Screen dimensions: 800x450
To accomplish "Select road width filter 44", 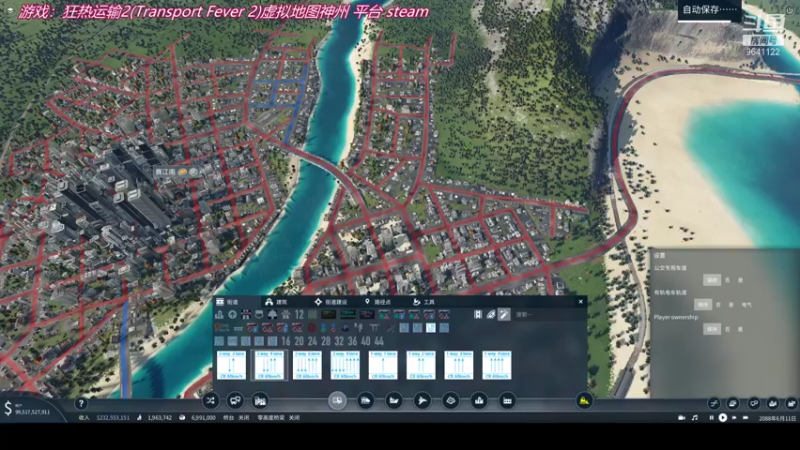I will (x=379, y=341).
